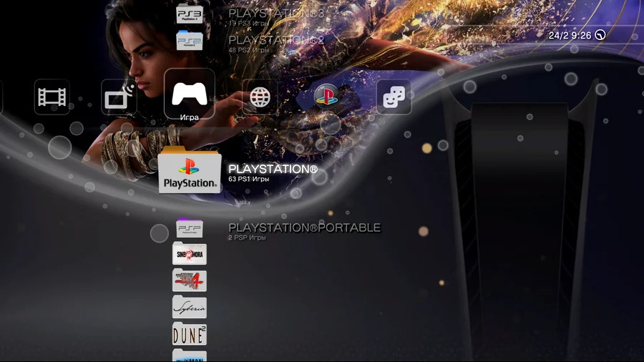Select the TV category icon
This screenshot has width=644, height=362.
tap(118, 97)
